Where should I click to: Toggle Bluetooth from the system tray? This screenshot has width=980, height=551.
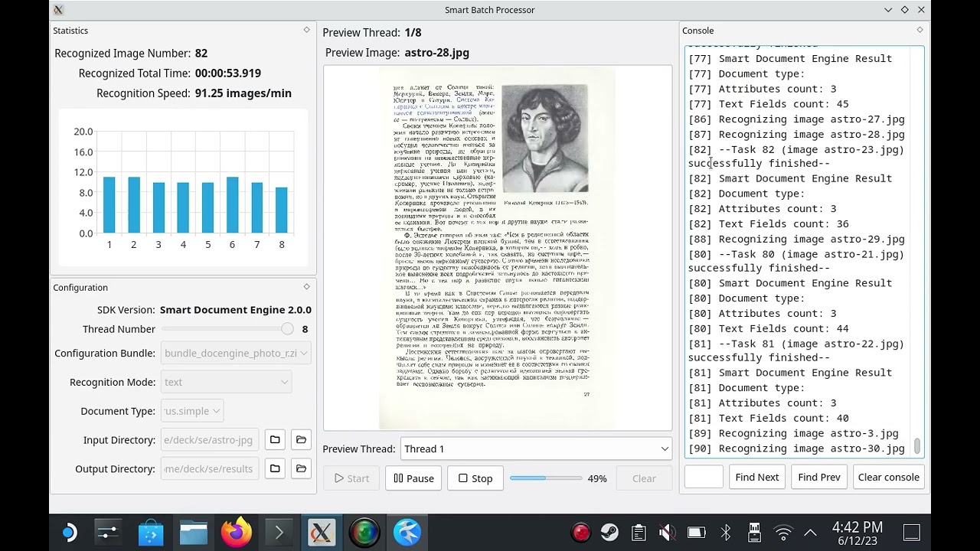(725, 533)
